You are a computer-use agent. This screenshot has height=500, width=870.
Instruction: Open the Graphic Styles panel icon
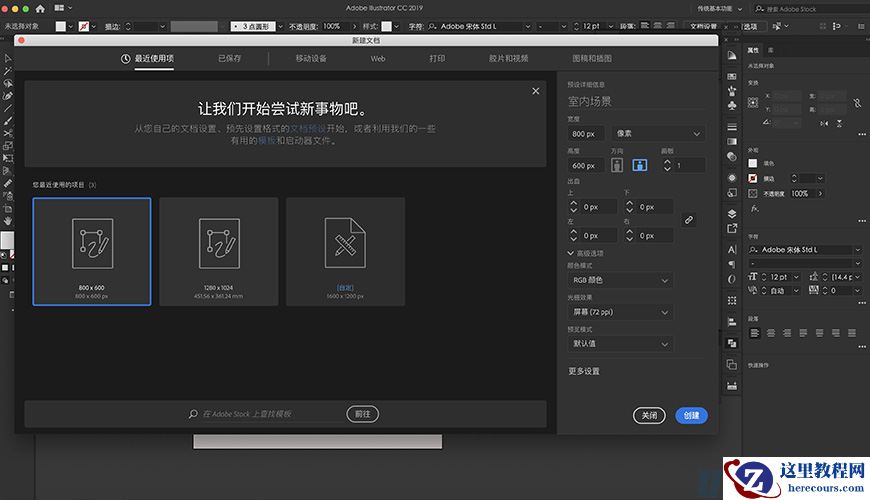coord(732,193)
